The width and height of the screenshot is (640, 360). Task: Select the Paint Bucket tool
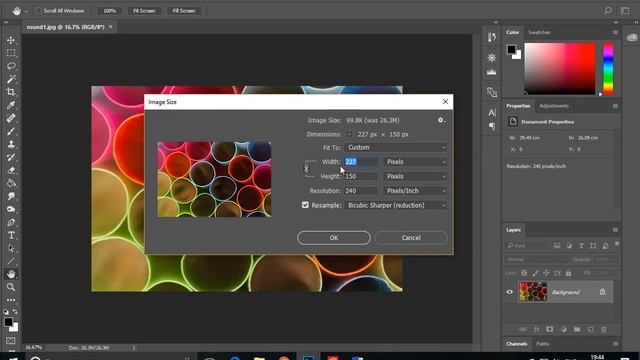coord(11,183)
